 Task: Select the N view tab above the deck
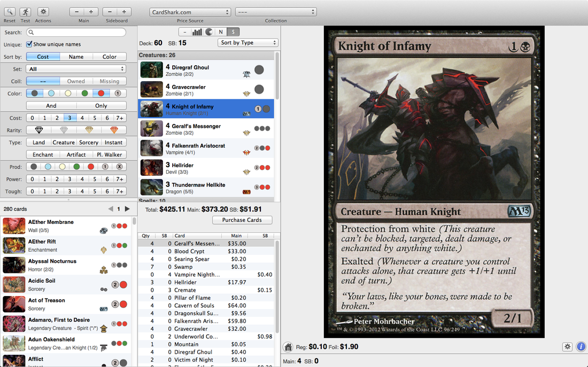pos(221,32)
